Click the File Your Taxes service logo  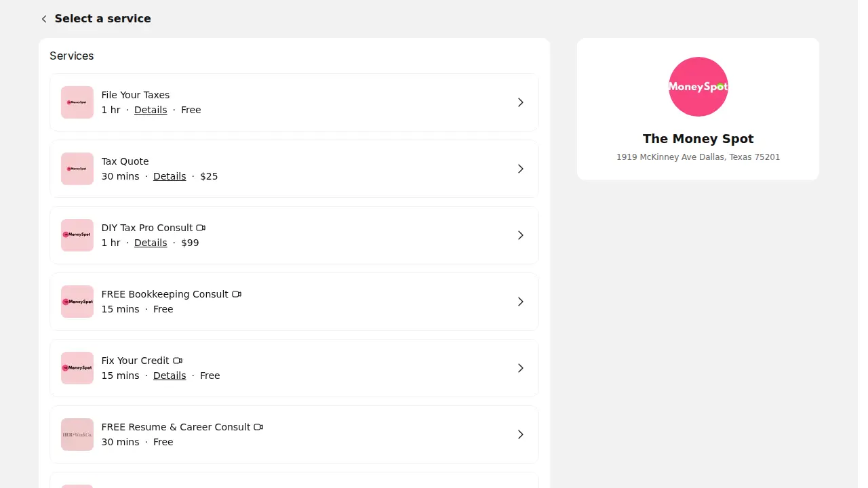(x=77, y=102)
